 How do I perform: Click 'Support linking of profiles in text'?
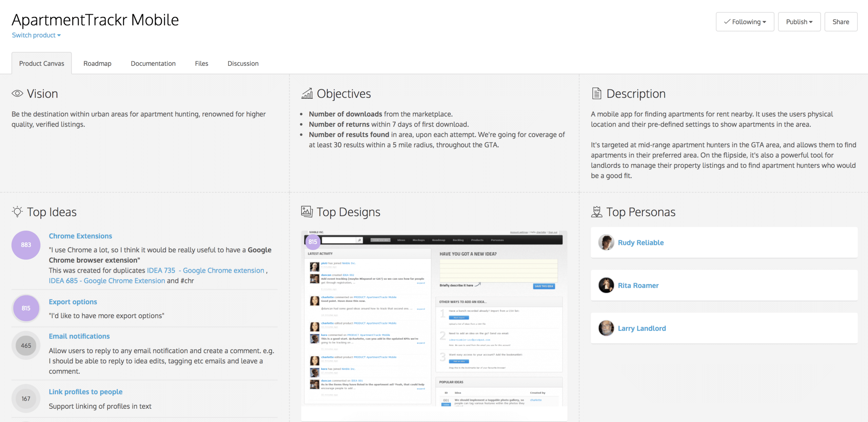point(100,406)
